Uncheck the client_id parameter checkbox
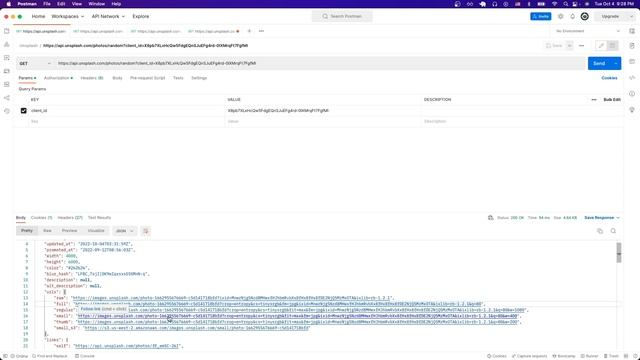The image size is (640, 360). click(24, 111)
